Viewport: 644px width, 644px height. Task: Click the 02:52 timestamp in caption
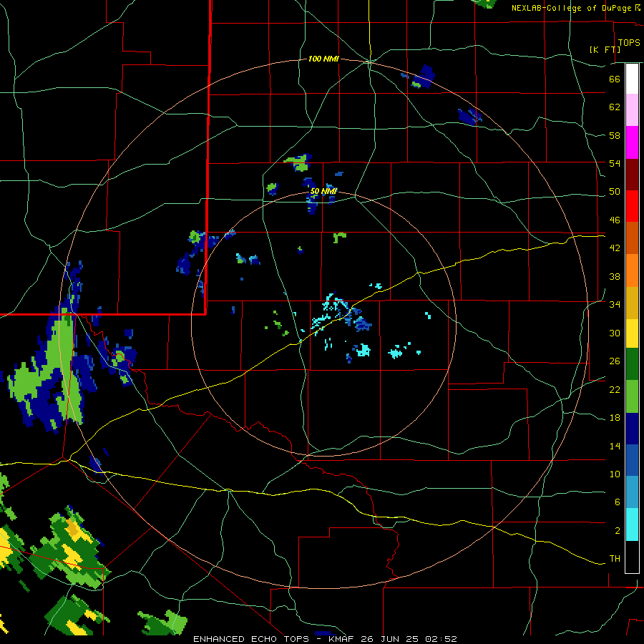(x=442, y=639)
